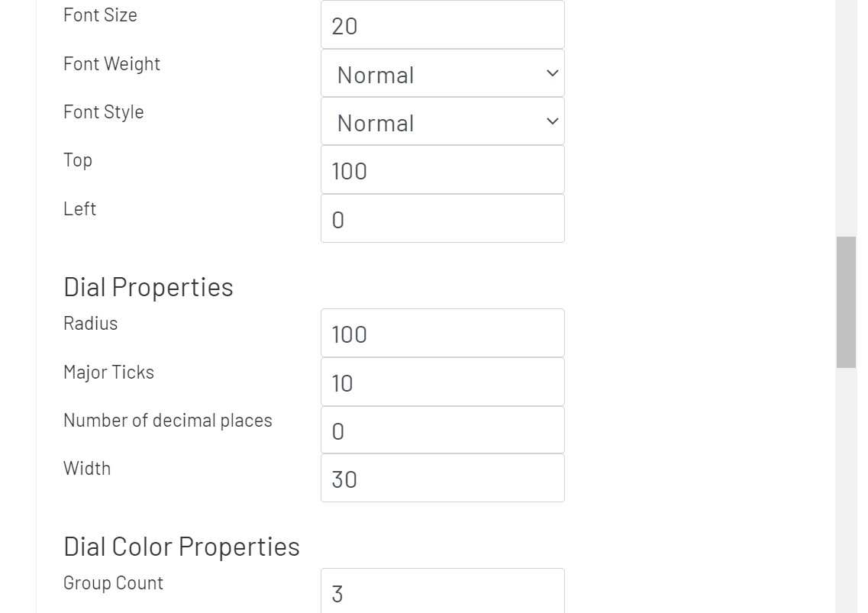This screenshot has height=613, width=868.
Task: Click the "Number of decimal places" label
Action: (167, 421)
